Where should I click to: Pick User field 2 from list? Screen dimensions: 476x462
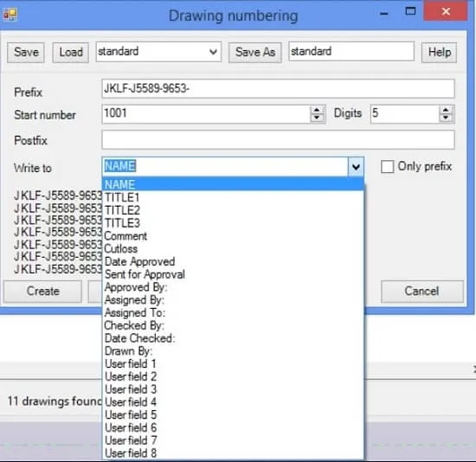coord(233,376)
